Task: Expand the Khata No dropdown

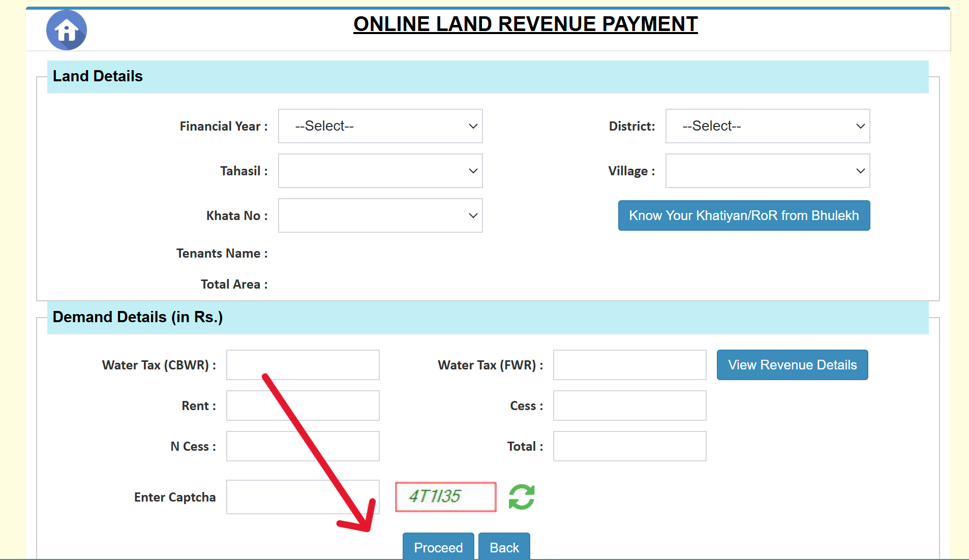Action: [380, 215]
